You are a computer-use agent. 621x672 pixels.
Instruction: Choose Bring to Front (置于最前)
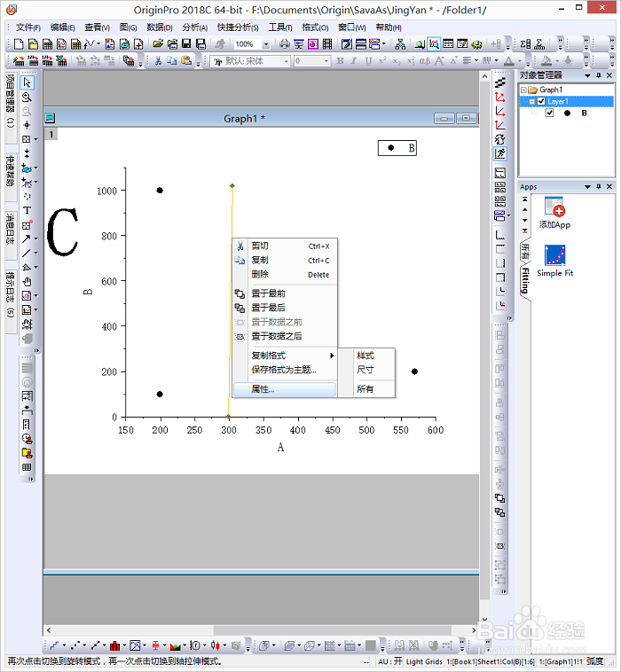pos(285,293)
